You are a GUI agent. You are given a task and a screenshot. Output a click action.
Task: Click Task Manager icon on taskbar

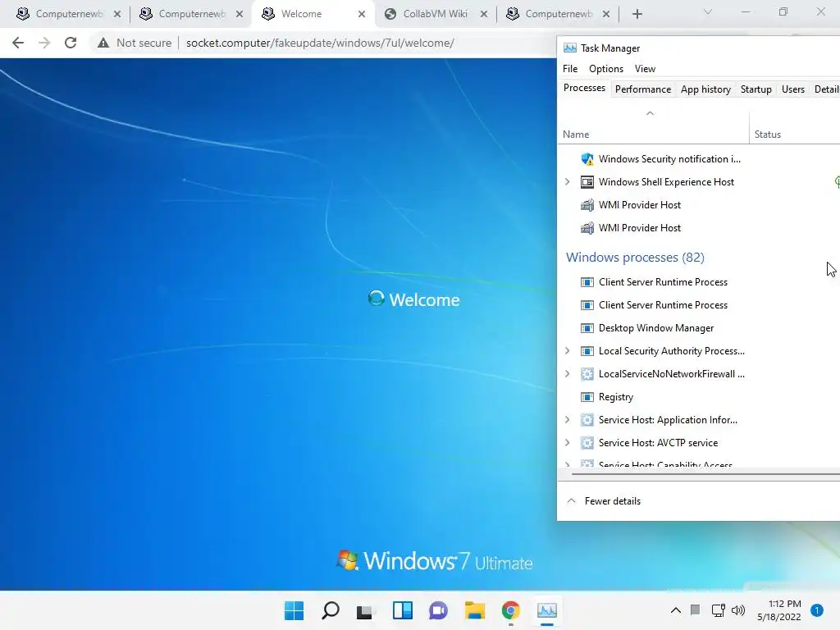click(x=547, y=610)
